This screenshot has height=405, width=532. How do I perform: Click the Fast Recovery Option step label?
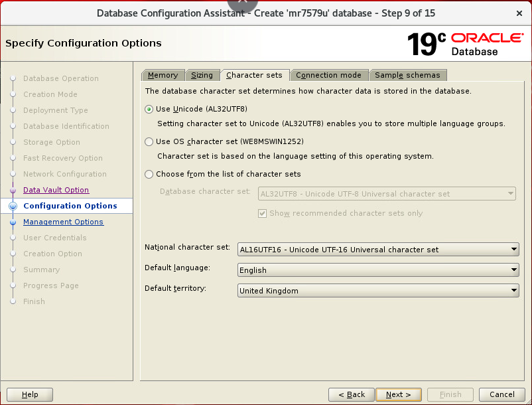coord(63,158)
